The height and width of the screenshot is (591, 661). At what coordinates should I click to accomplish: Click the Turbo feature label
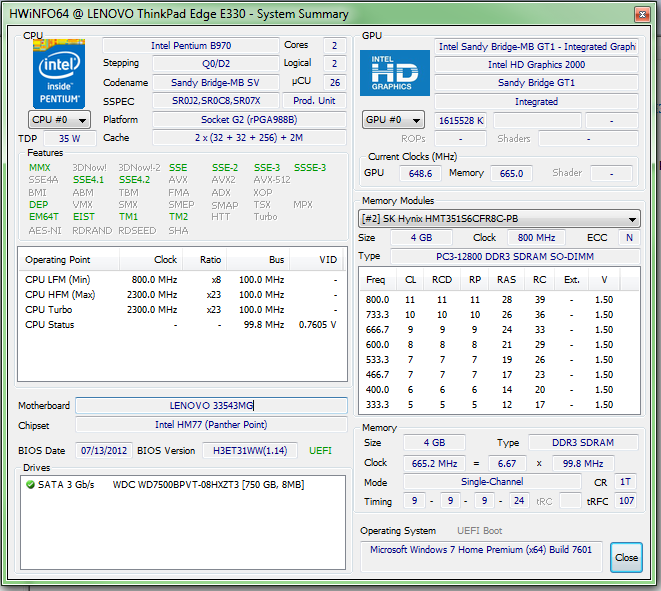tap(265, 217)
